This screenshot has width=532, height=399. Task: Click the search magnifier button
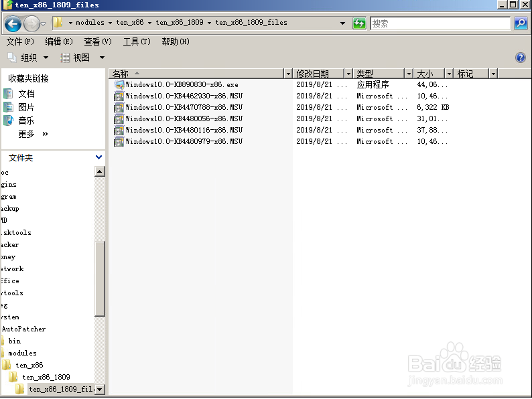[521, 23]
